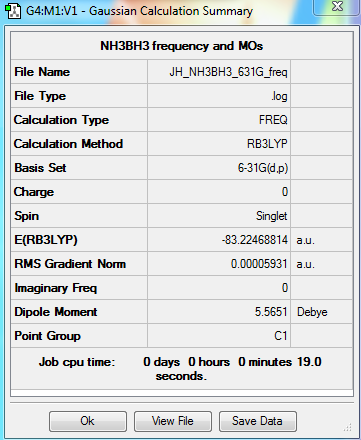Click the energy value -83.22468814
This screenshot has height=440, width=361.
[255, 240]
